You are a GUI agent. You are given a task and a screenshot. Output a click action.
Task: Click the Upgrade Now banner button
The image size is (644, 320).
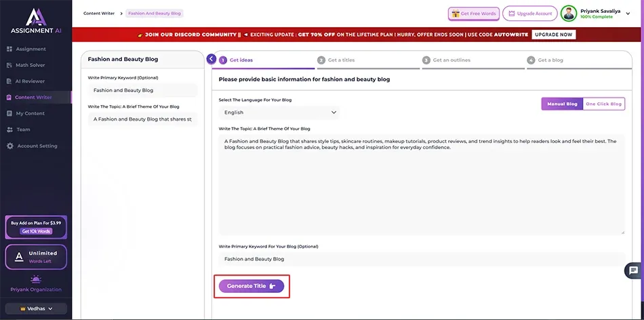click(554, 35)
